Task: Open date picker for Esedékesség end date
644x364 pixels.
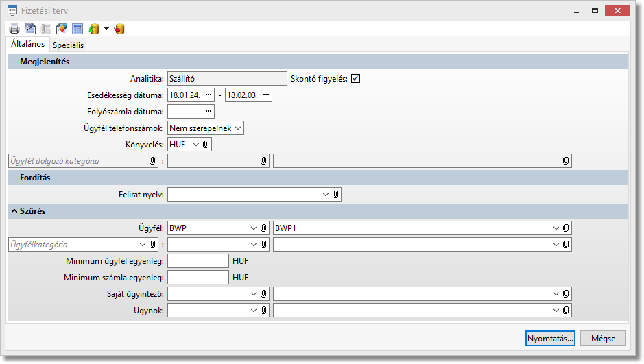Action: click(x=266, y=95)
